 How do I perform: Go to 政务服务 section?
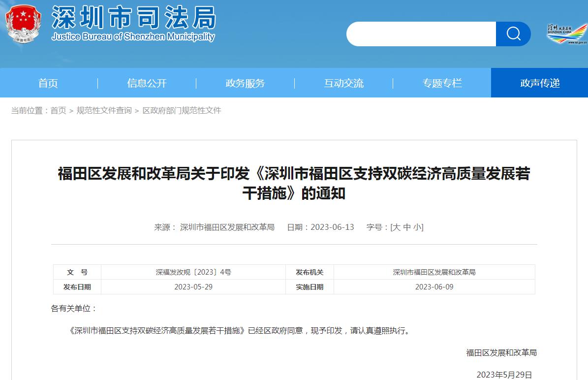(245, 83)
